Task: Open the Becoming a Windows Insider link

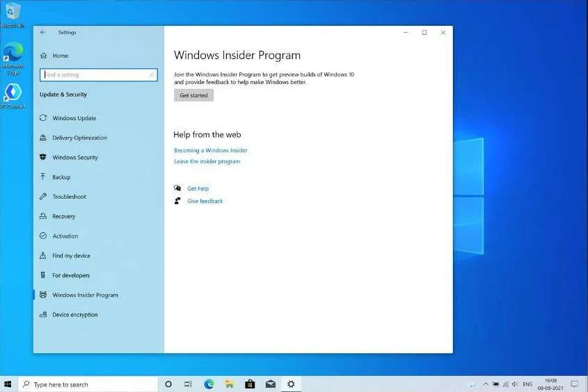Action: tap(211, 151)
